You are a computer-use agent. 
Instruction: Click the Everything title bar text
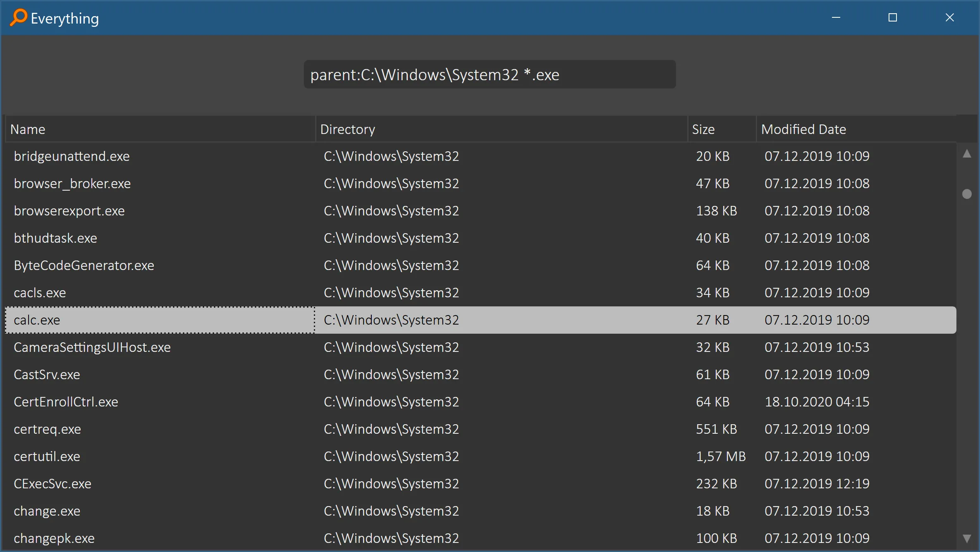point(65,18)
